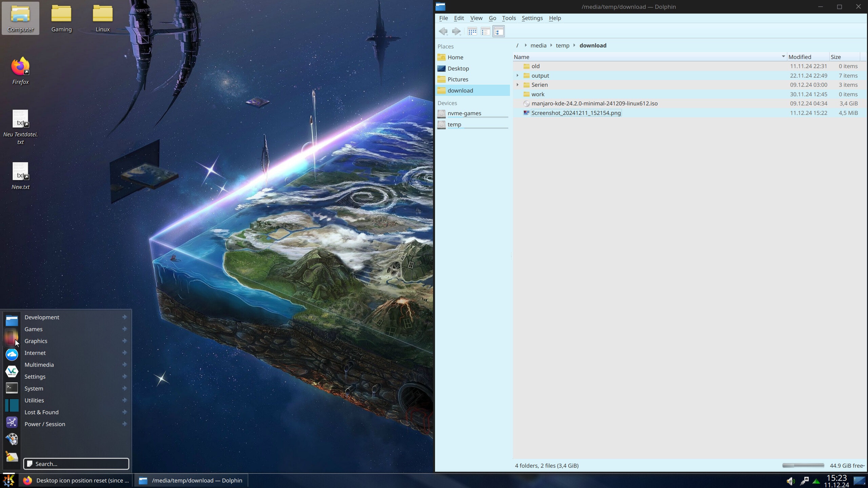Launch the terminal from launcher favorites
The width and height of the screenshot is (868, 488).
12,388
